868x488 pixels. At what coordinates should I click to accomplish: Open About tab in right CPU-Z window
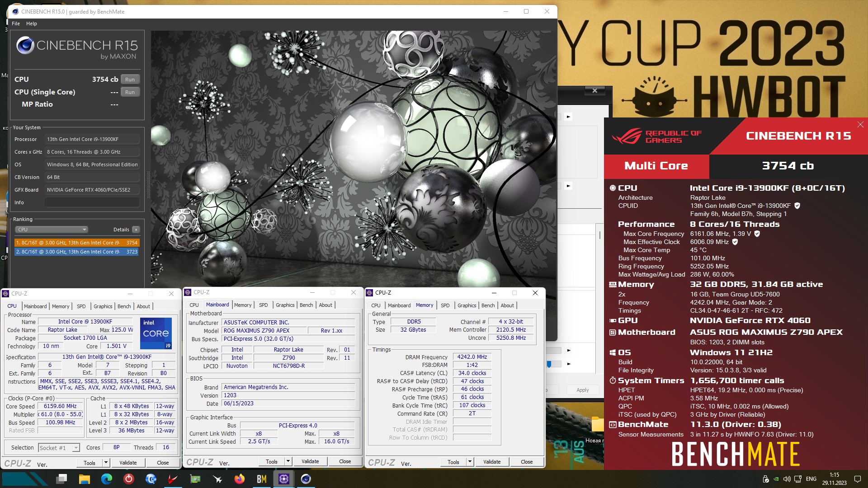507,305
